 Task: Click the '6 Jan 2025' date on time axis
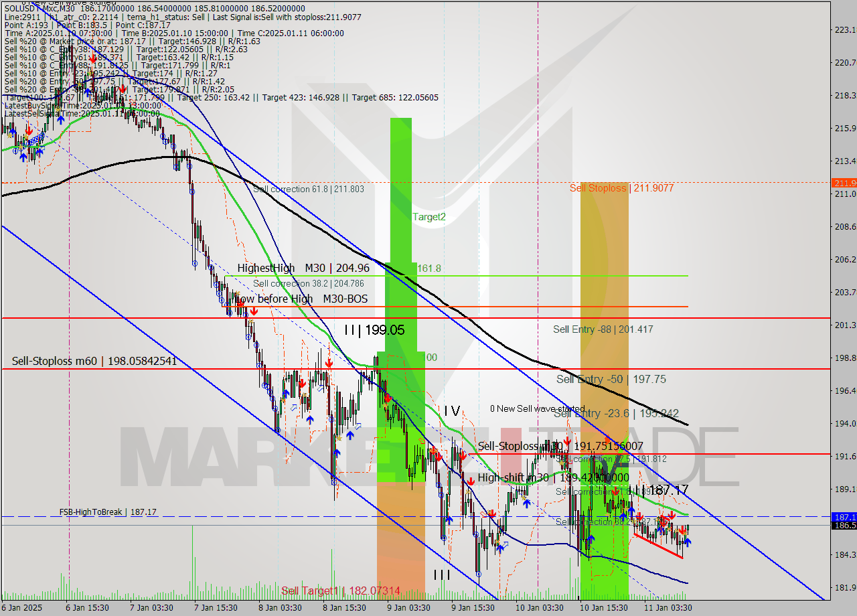click(x=21, y=608)
